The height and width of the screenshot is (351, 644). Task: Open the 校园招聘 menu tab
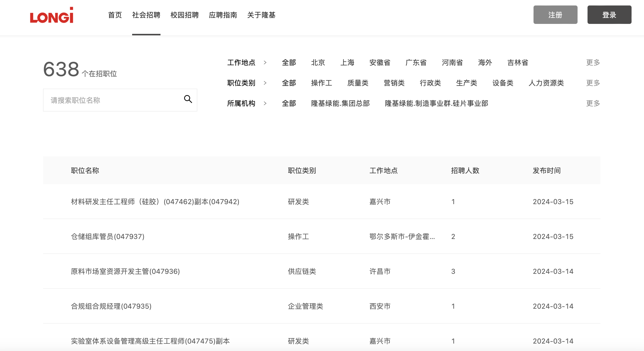[184, 15]
